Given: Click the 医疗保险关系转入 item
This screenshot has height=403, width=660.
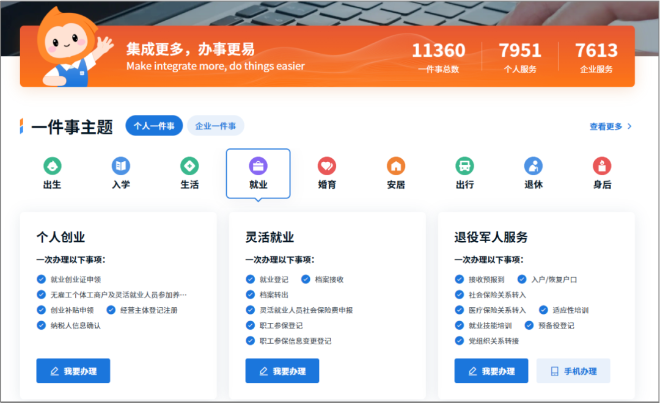Looking at the screenshot, I should 491,310.
